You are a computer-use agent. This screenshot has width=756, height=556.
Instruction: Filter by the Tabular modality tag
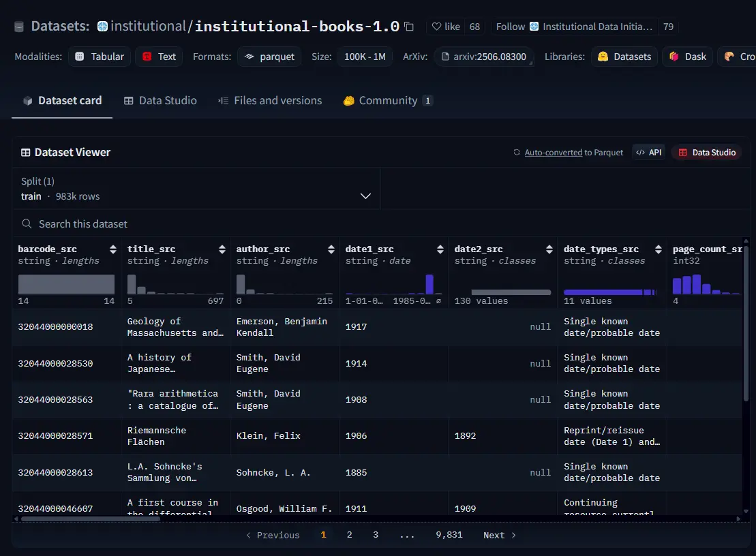(x=100, y=57)
